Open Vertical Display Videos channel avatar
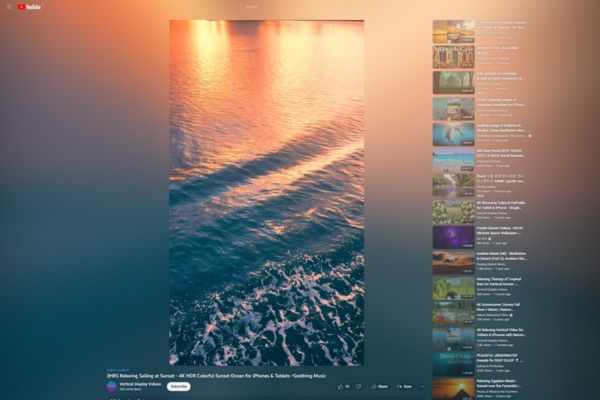The width and height of the screenshot is (600, 400). click(112, 386)
